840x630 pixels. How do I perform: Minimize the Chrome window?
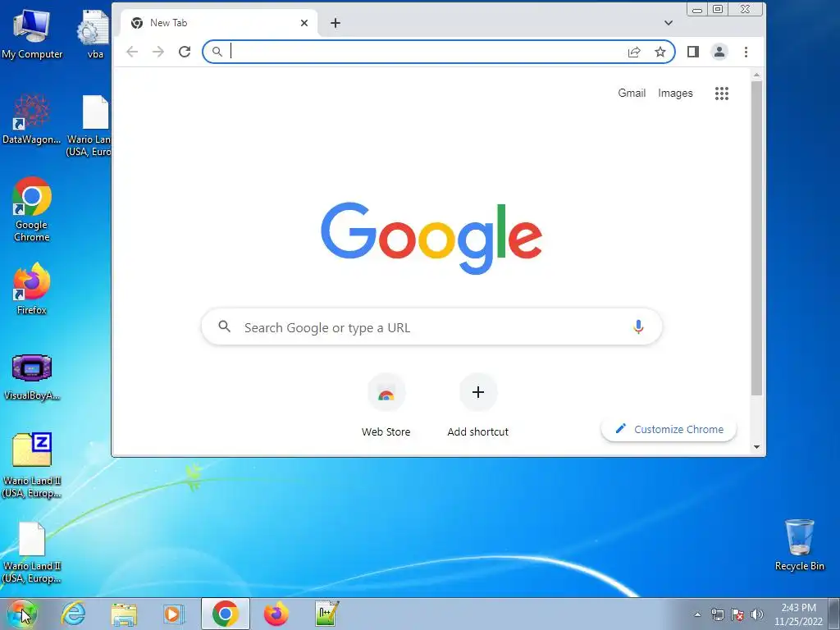[697, 9]
